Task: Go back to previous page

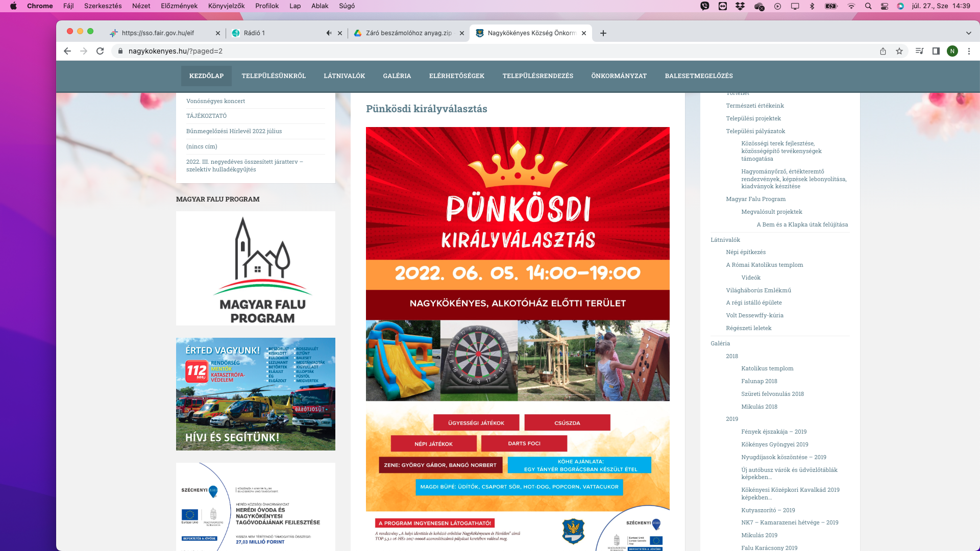Action: point(67,51)
